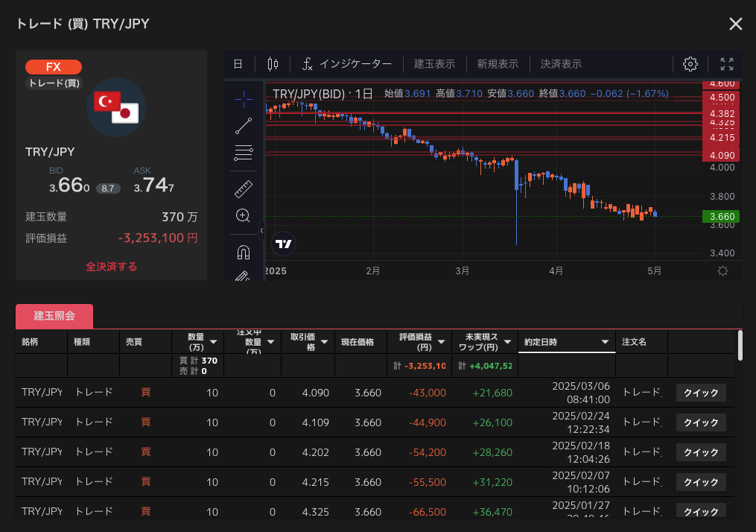Open the 数量(万) column filter dropdown

point(213,342)
